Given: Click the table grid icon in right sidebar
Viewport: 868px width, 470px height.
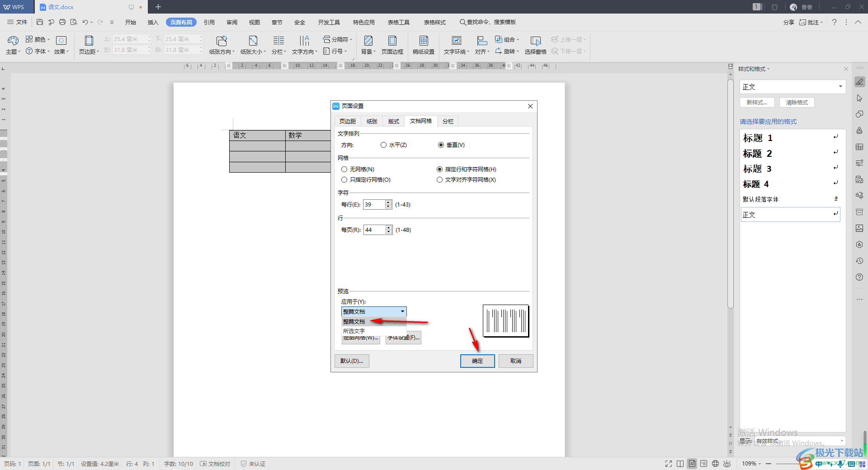Looking at the screenshot, I should (x=859, y=147).
